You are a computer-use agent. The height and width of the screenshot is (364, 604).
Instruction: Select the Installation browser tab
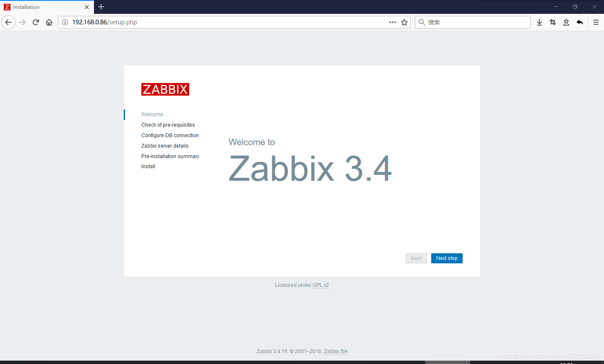(x=47, y=7)
